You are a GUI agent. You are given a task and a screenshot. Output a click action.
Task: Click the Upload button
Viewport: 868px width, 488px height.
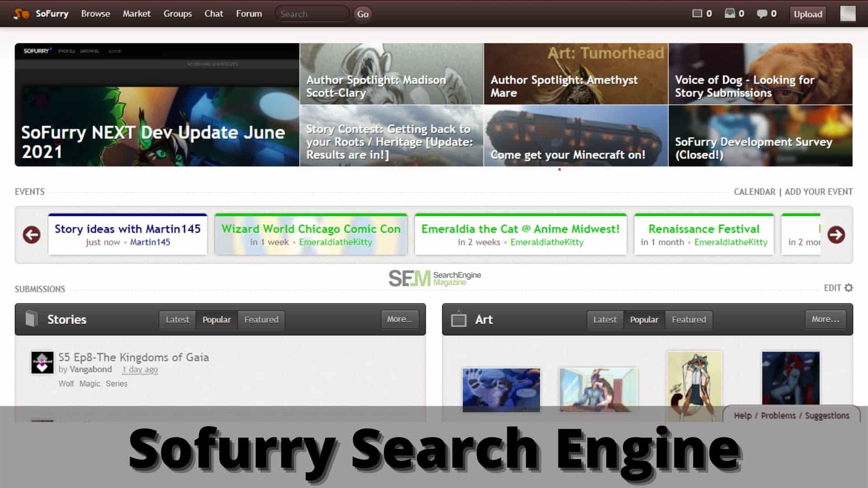pyautogui.click(x=808, y=14)
